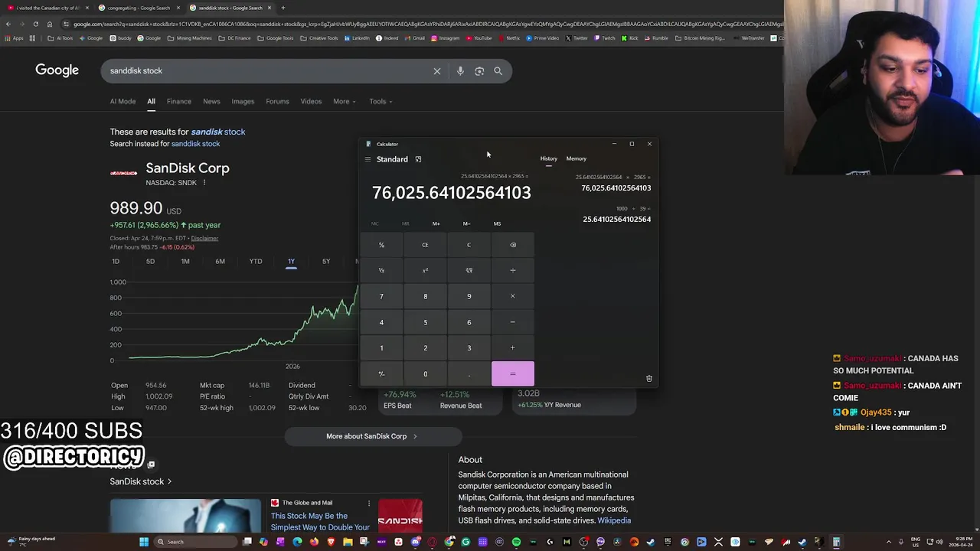
Task: Toggle Calculator keep-on-top icon
Action: click(418, 159)
